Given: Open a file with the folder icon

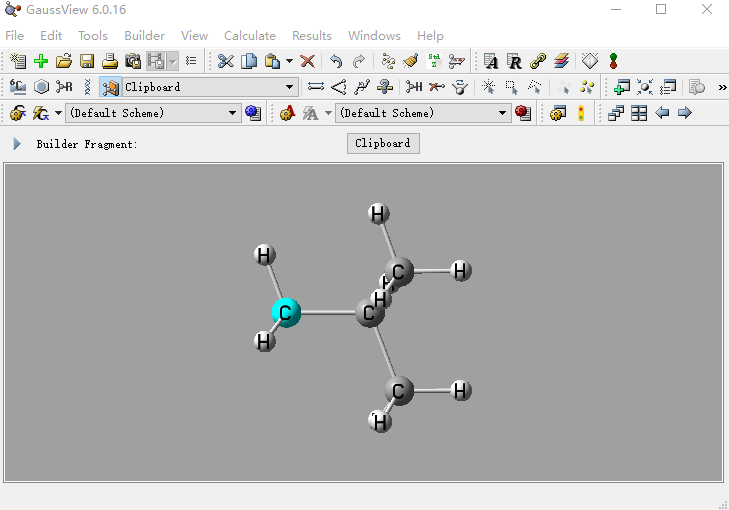Looking at the screenshot, I should point(64,61).
